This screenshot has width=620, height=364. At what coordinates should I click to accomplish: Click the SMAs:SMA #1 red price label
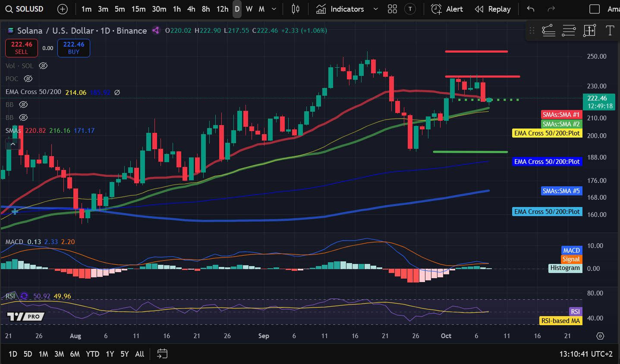point(561,115)
